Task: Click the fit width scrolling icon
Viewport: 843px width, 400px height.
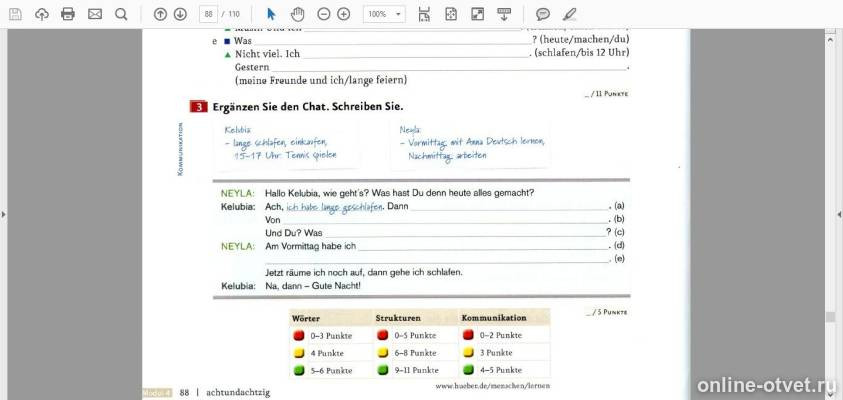Action: tap(424, 15)
